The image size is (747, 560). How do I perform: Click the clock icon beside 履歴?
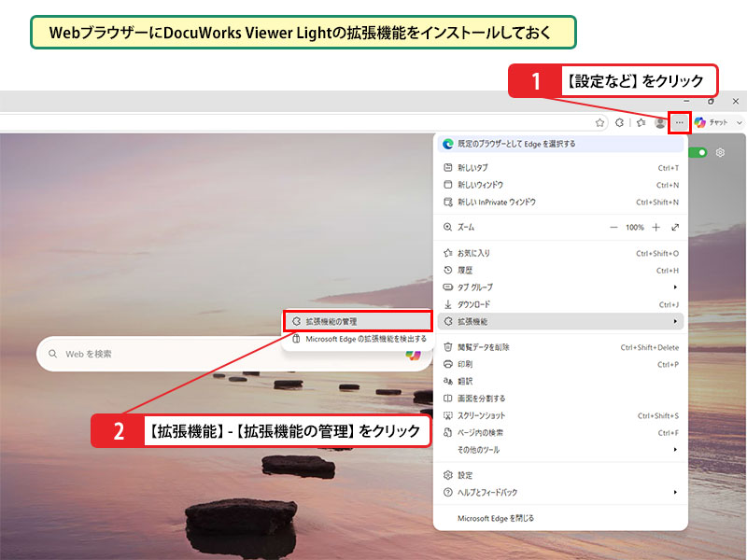click(448, 271)
